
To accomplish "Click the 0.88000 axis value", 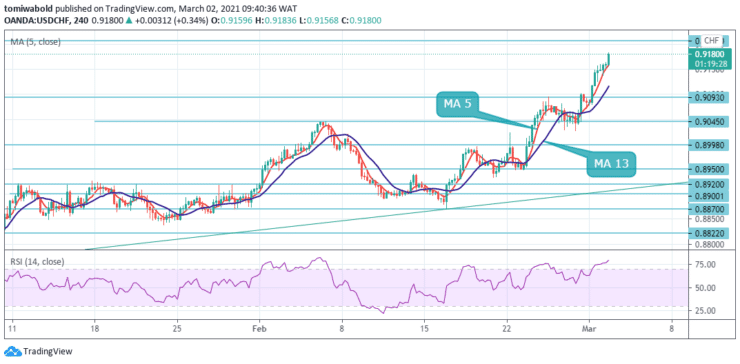I will [x=709, y=245].
